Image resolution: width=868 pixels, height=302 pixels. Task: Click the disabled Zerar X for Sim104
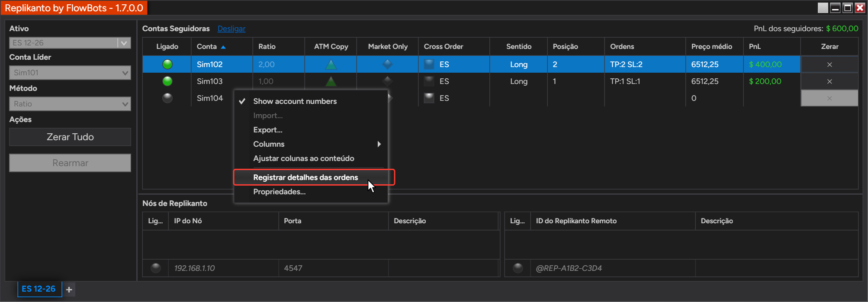pyautogui.click(x=829, y=98)
